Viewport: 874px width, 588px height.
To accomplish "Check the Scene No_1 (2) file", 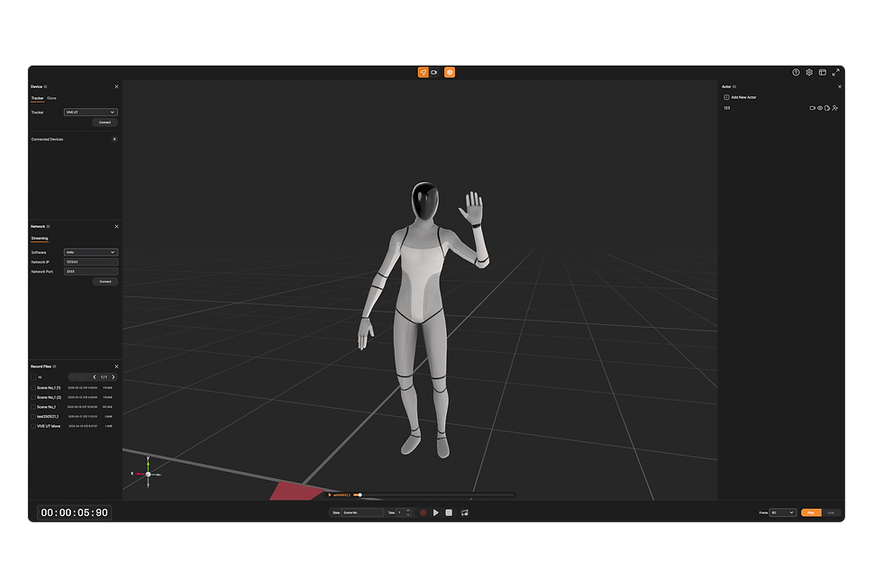I will coord(33,398).
